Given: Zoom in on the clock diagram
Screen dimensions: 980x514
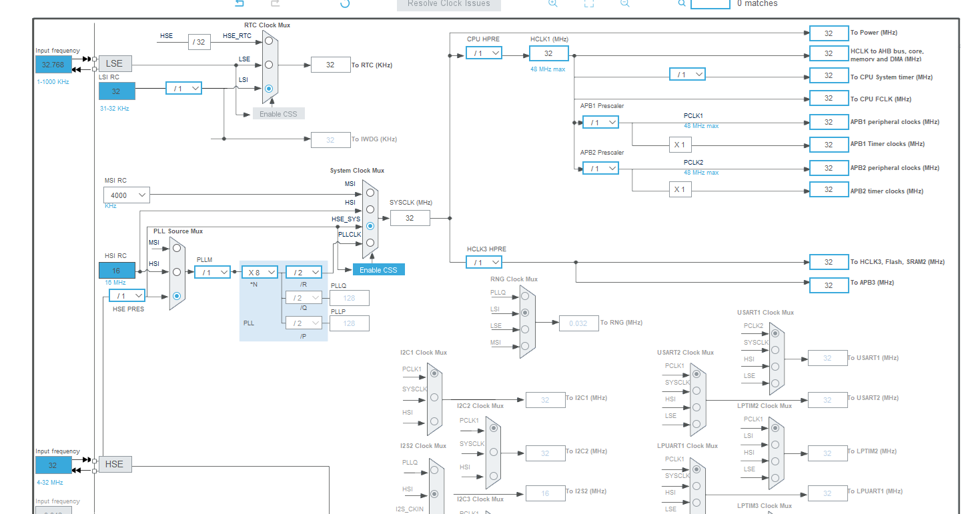Looking at the screenshot, I should pos(552,3).
